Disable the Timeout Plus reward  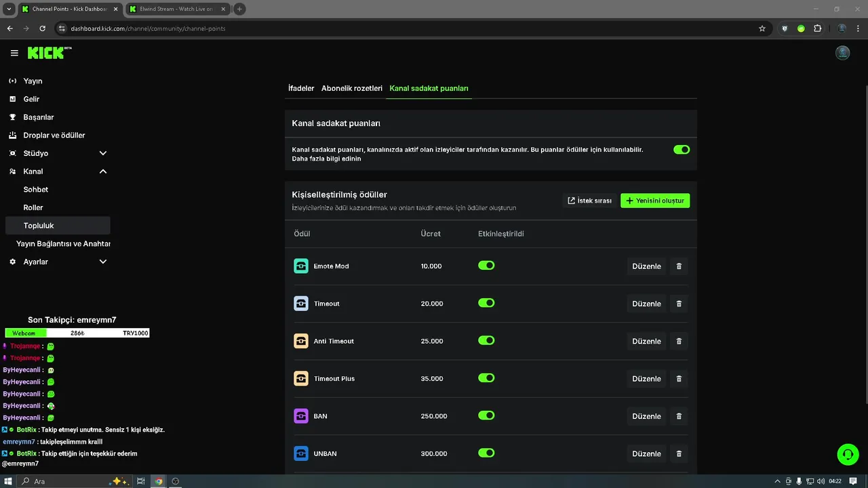pyautogui.click(x=486, y=378)
